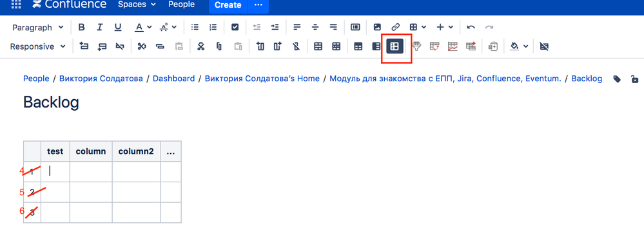Insert table row below
Viewport: 644px width, 239px height.
tap(102, 46)
